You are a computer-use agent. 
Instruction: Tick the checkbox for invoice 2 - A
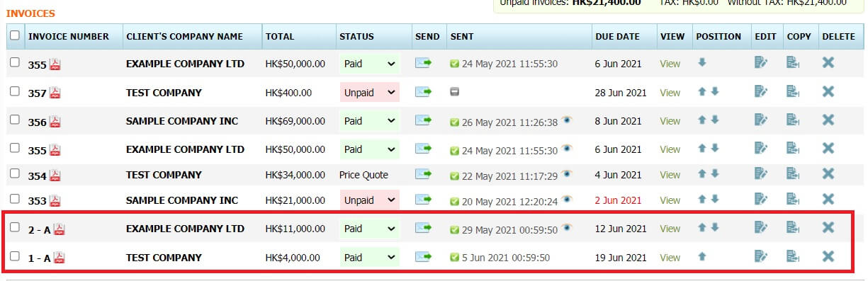[x=15, y=227]
